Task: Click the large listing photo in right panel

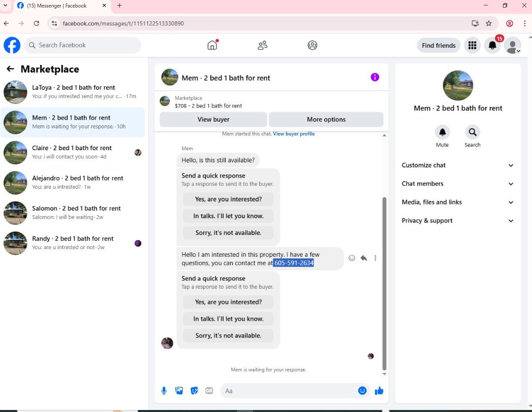Action: 457,86
